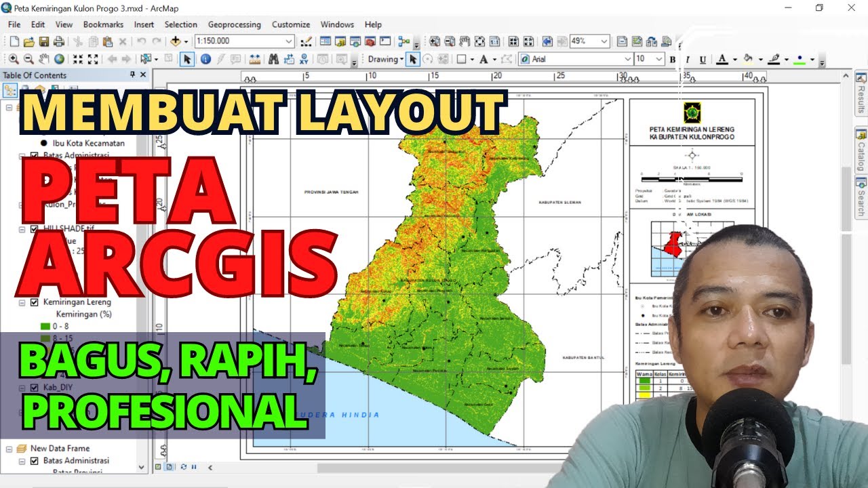Click the Add Data button

point(175,41)
